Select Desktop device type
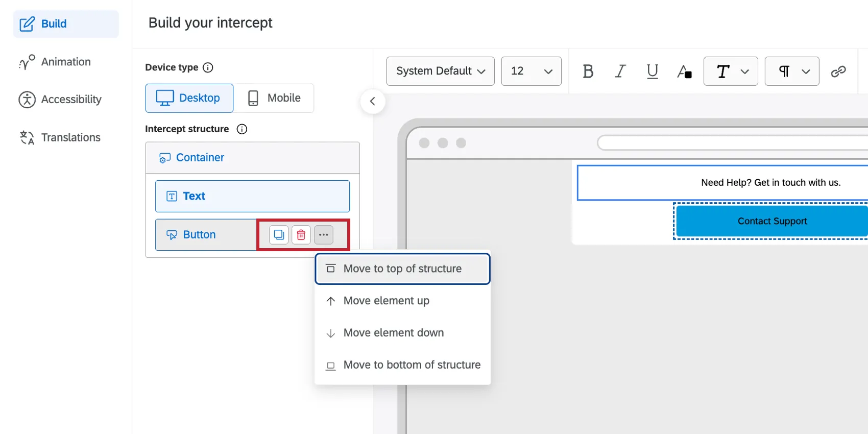This screenshot has height=434, width=868. (189, 98)
